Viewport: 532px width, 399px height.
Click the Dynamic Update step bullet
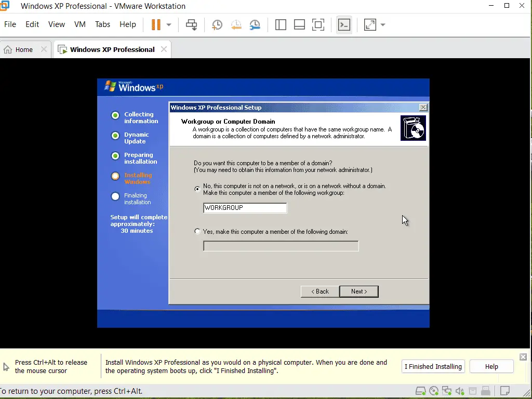[x=115, y=136]
